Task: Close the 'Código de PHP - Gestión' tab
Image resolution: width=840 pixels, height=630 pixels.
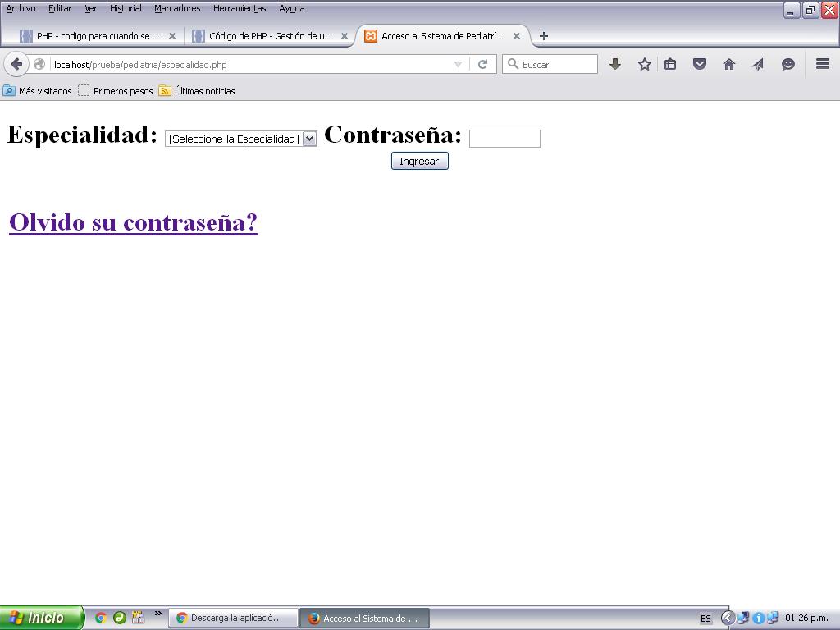Action: [x=345, y=36]
